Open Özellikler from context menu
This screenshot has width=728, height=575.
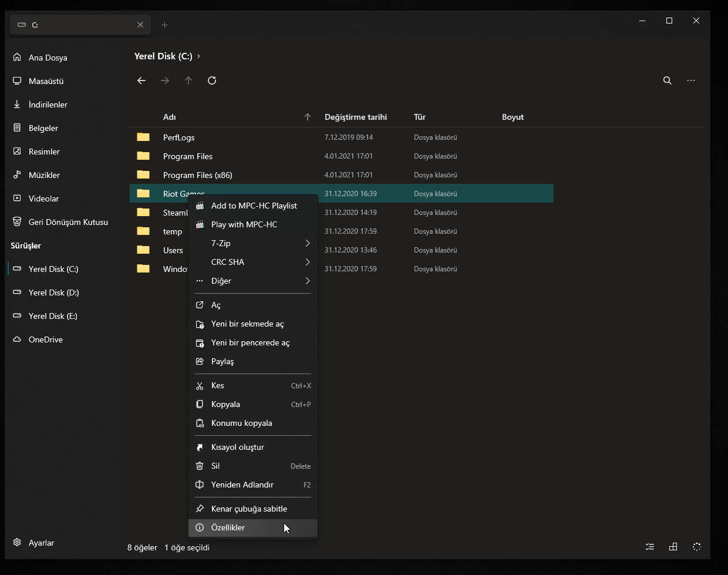pyautogui.click(x=253, y=527)
